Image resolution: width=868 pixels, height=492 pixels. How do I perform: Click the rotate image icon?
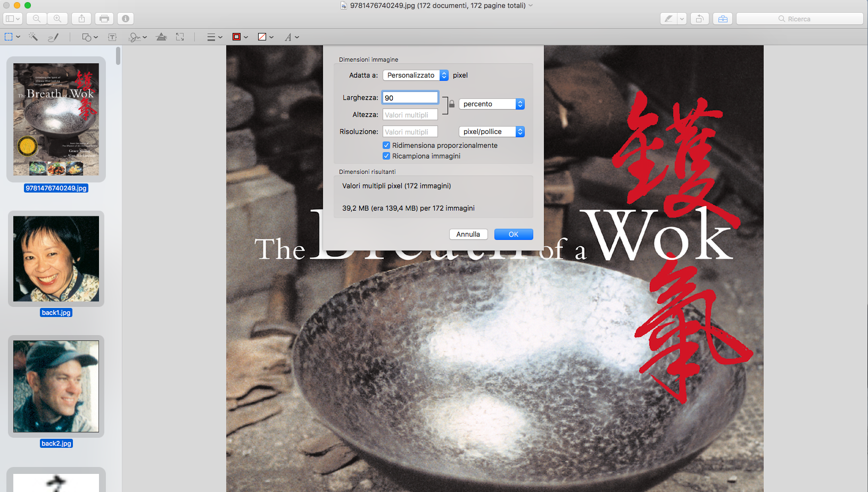tap(700, 19)
